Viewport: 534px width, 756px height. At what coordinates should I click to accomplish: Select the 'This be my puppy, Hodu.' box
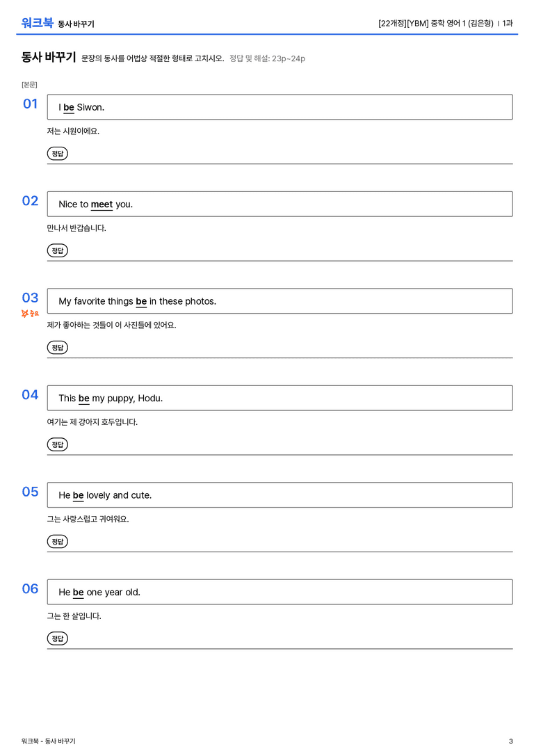pos(280,398)
